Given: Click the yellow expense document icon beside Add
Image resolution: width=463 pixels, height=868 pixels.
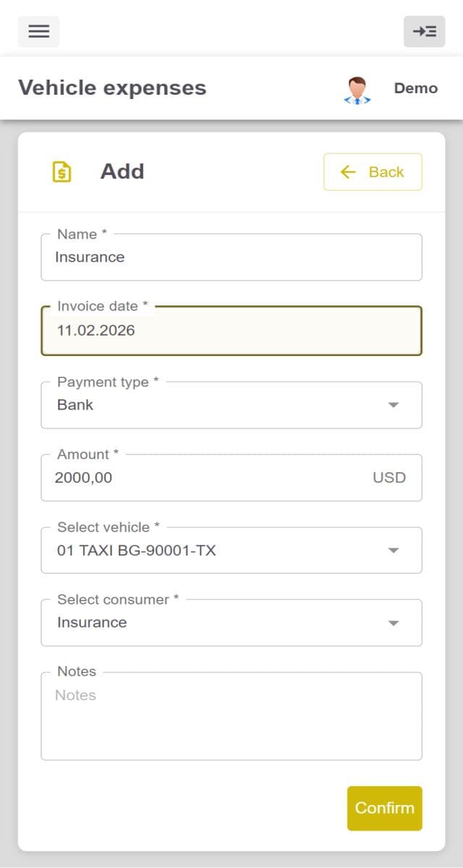Looking at the screenshot, I should click(64, 171).
